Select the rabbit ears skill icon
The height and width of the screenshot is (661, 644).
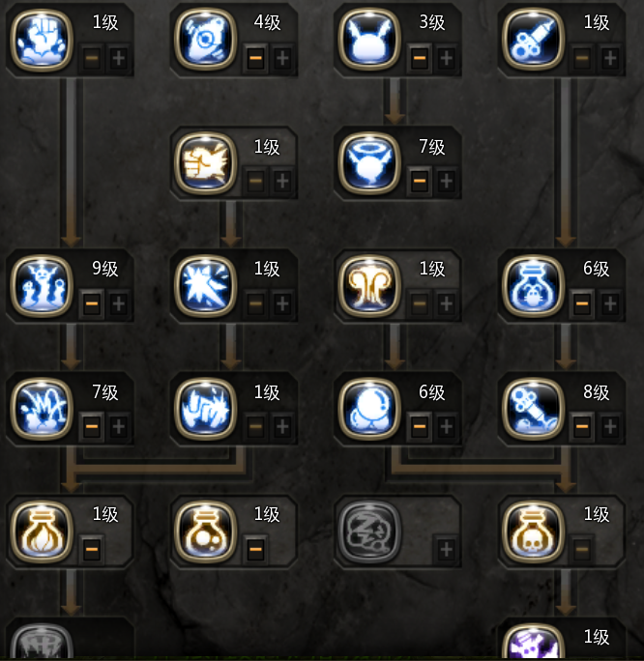[369, 40]
